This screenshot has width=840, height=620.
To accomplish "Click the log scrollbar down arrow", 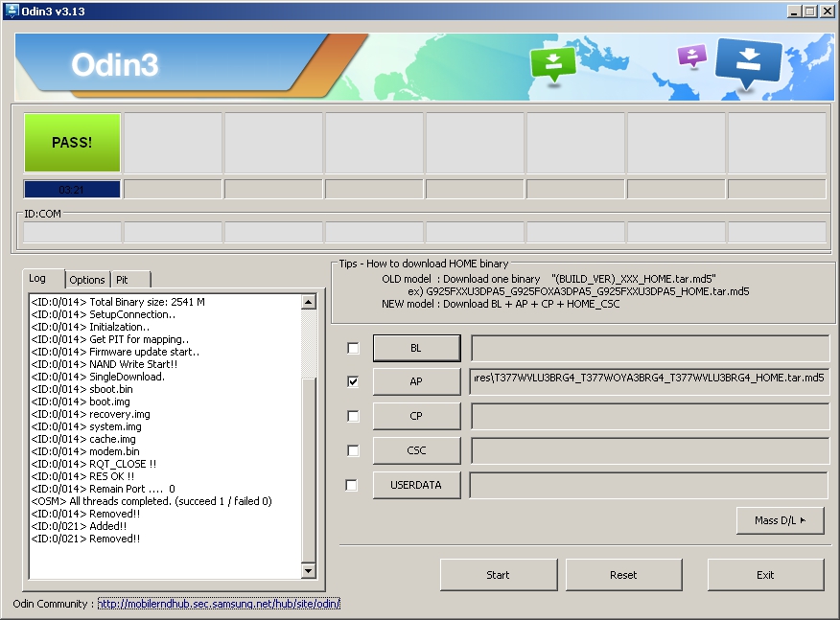I will click(309, 571).
